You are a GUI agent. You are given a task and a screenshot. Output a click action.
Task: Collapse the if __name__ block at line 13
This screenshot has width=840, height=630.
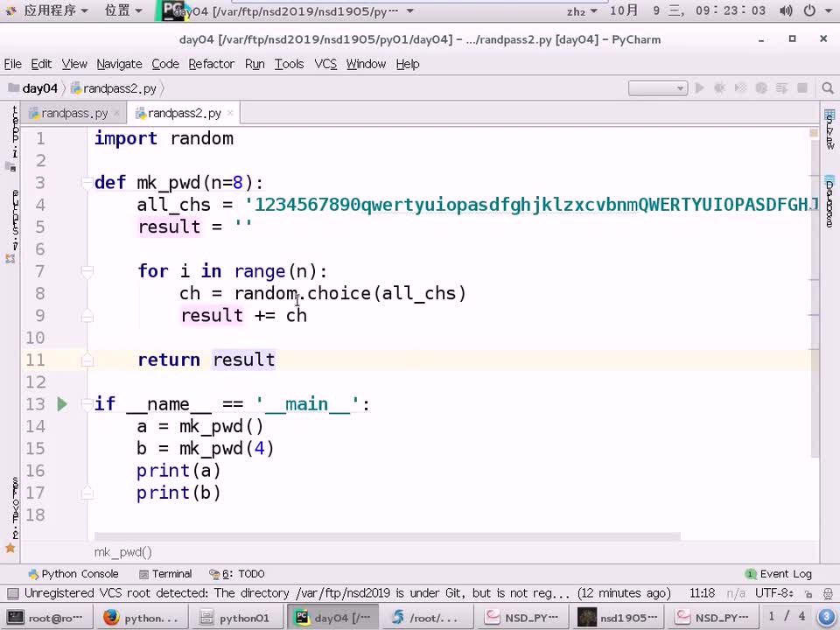(87, 404)
